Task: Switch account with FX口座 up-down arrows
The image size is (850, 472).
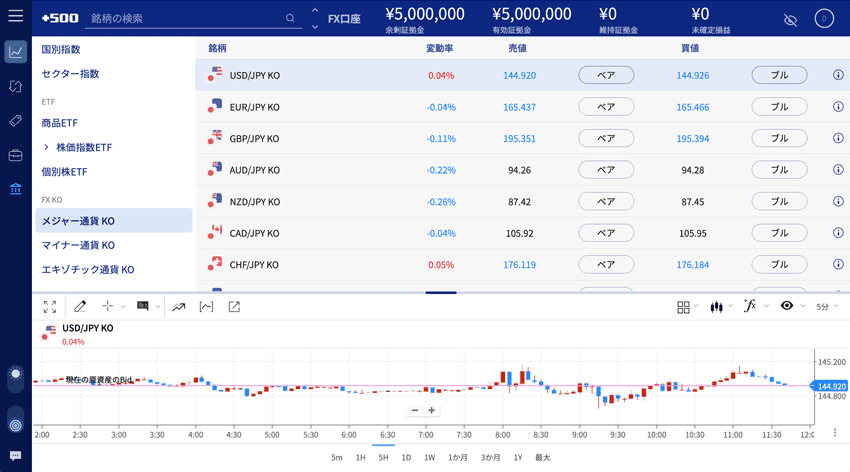Action: coord(315,18)
